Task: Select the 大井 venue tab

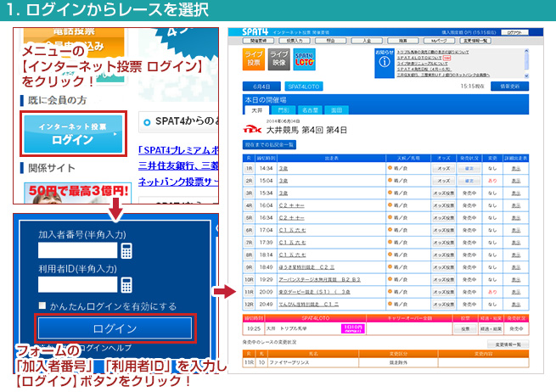Action: click(256, 110)
